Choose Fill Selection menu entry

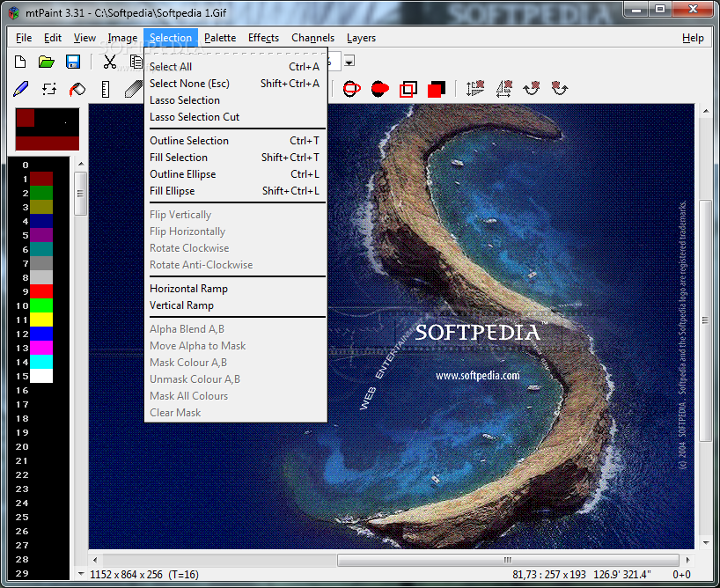pos(235,158)
